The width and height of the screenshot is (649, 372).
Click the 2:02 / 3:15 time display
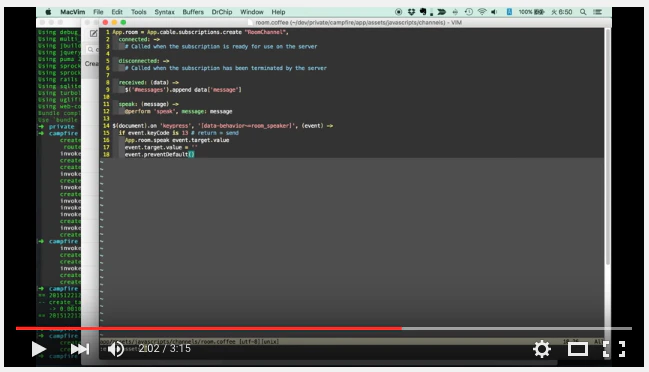click(165, 348)
